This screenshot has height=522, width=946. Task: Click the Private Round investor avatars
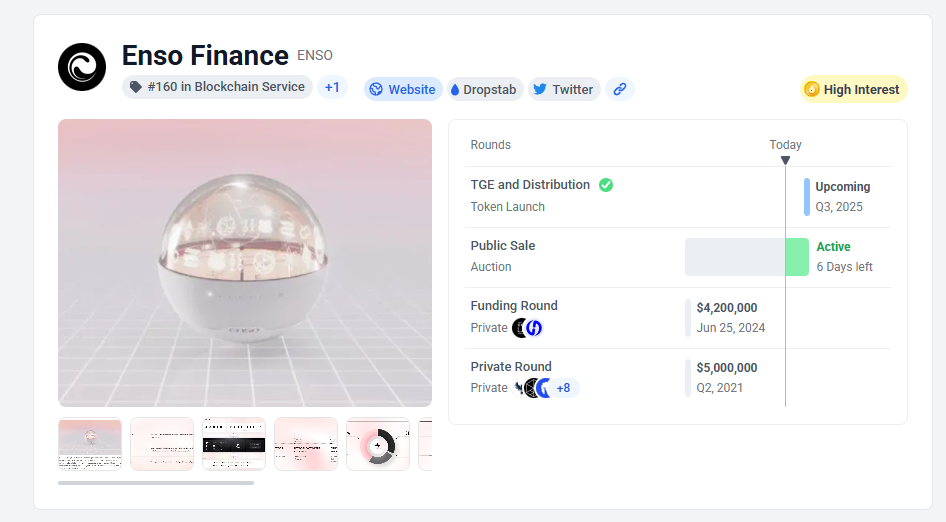[532, 388]
